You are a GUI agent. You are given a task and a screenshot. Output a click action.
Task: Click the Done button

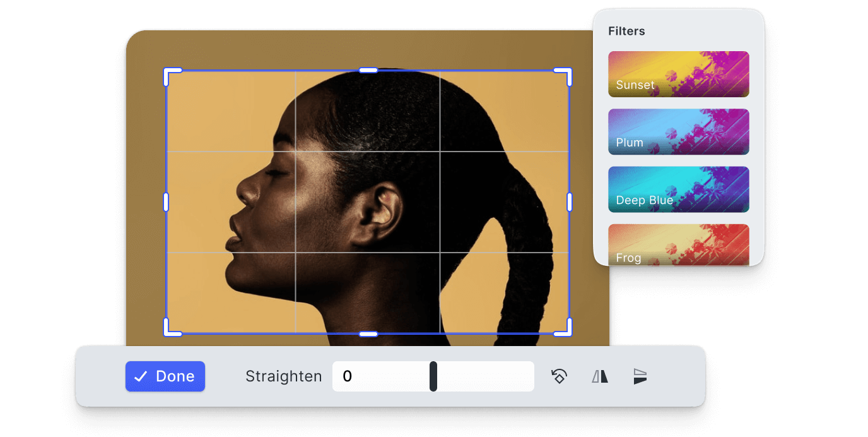(x=165, y=376)
